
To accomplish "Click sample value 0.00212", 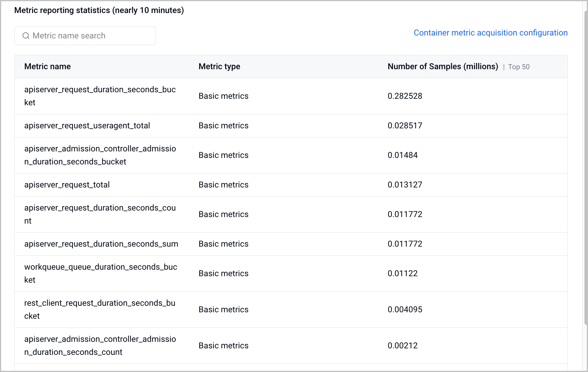I will [x=402, y=346].
